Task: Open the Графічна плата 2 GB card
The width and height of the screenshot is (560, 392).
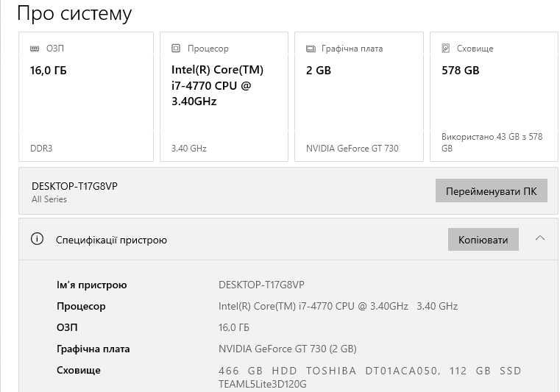Action: tap(358, 96)
